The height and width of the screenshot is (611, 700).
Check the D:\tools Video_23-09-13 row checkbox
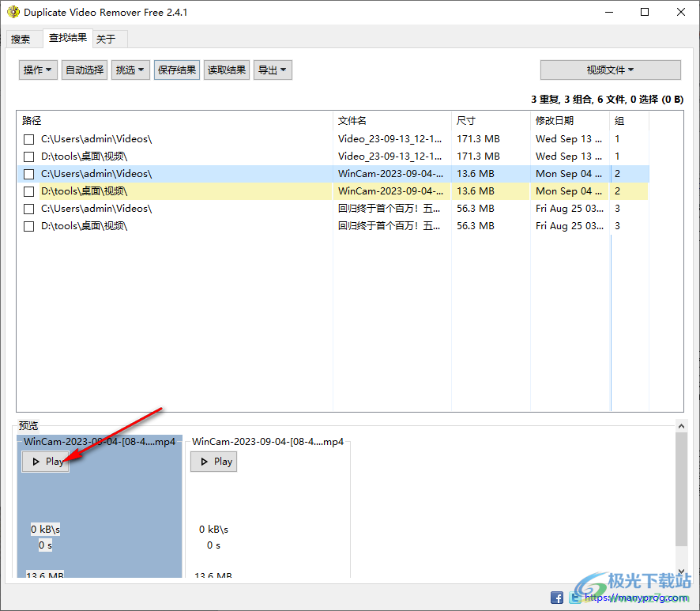(x=29, y=157)
